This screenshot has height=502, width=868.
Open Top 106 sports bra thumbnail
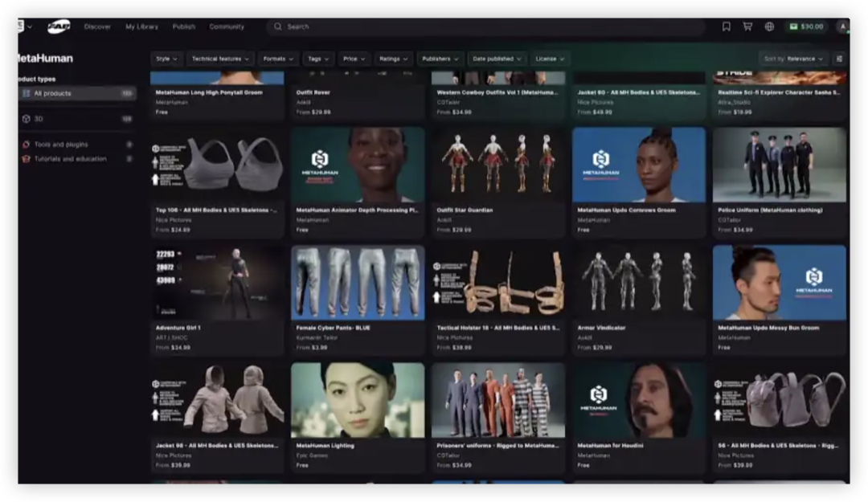click(217, 165)
